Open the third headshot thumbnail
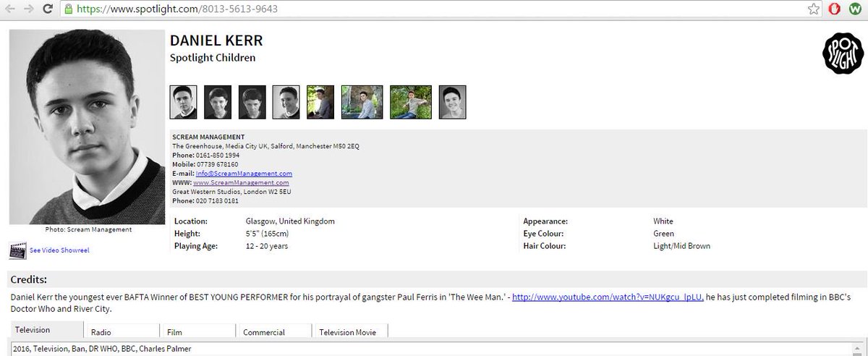868x356 pixels. click(x=252, y=102)
